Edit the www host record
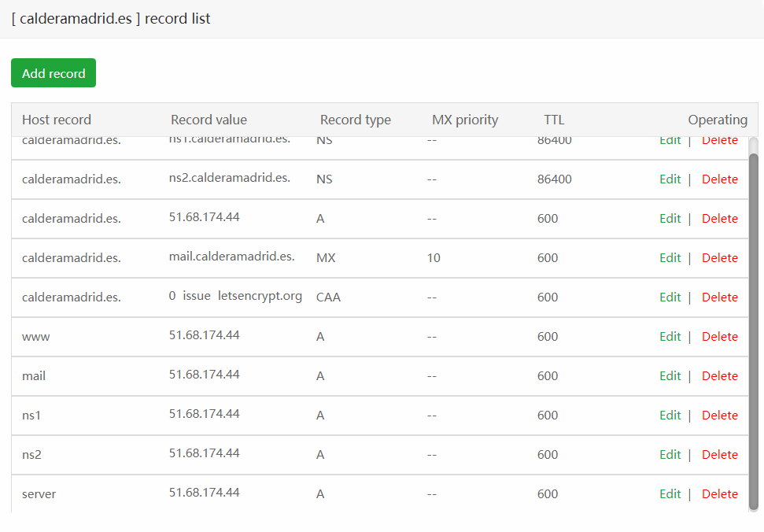Viewport: 764px width, 532px height. tap(670, 337)
